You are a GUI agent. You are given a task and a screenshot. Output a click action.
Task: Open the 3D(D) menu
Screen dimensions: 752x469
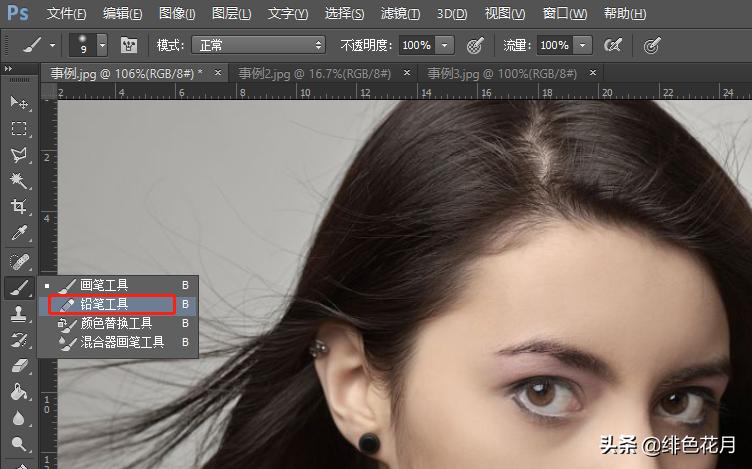point(452,13)
